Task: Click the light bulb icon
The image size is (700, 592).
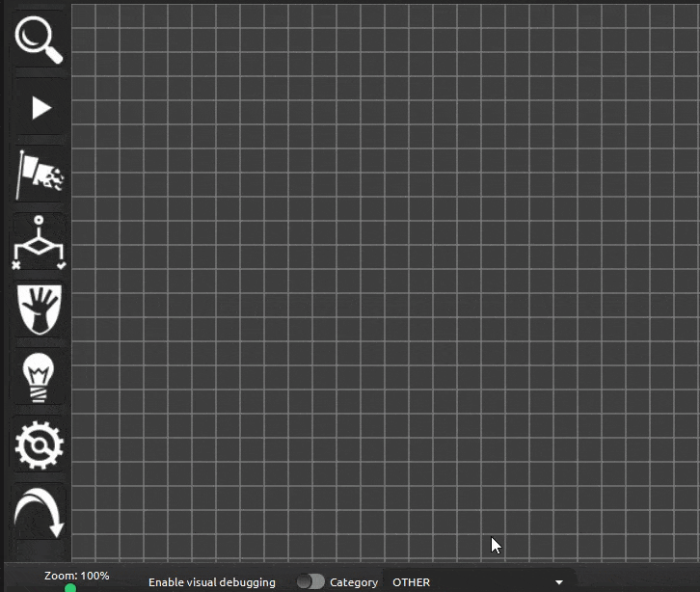Action: click(39, 378)
